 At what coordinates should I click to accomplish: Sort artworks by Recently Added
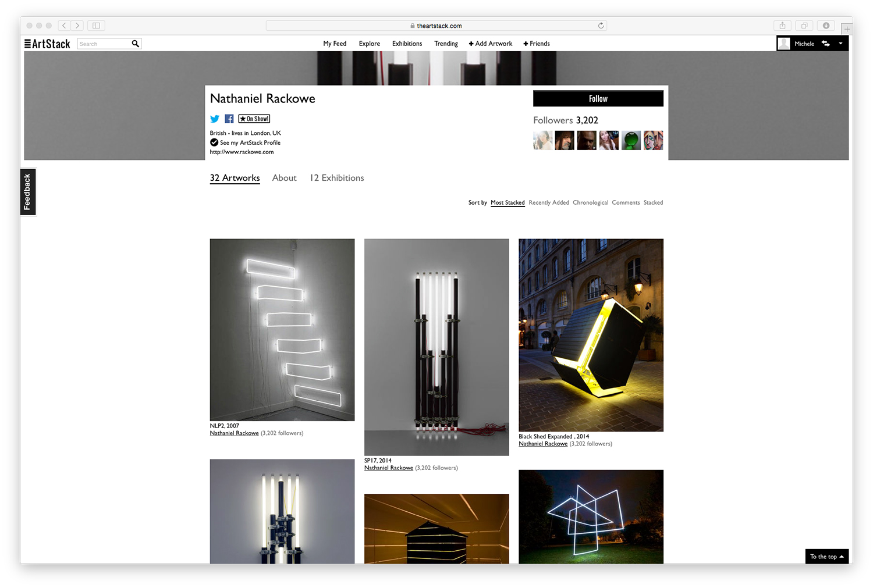(x=549, y=202)
